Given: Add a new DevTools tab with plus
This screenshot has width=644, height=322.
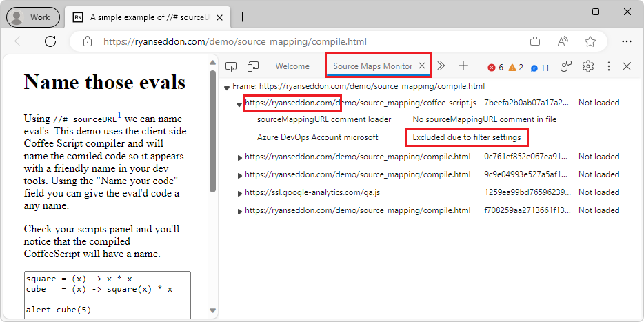Looking at the screenshot, I should click(x=463, y=66).
